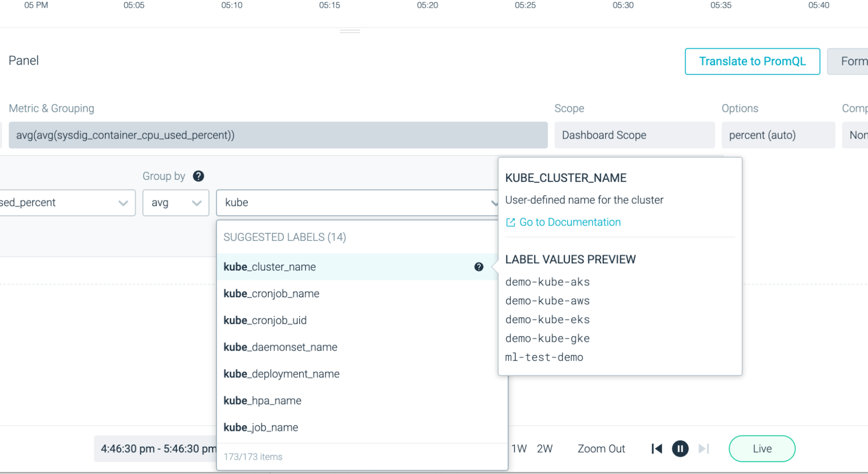Click Translate to PromQL button
Image resolution: width=868 pixels, height=474 pixels.
(752, 61)
